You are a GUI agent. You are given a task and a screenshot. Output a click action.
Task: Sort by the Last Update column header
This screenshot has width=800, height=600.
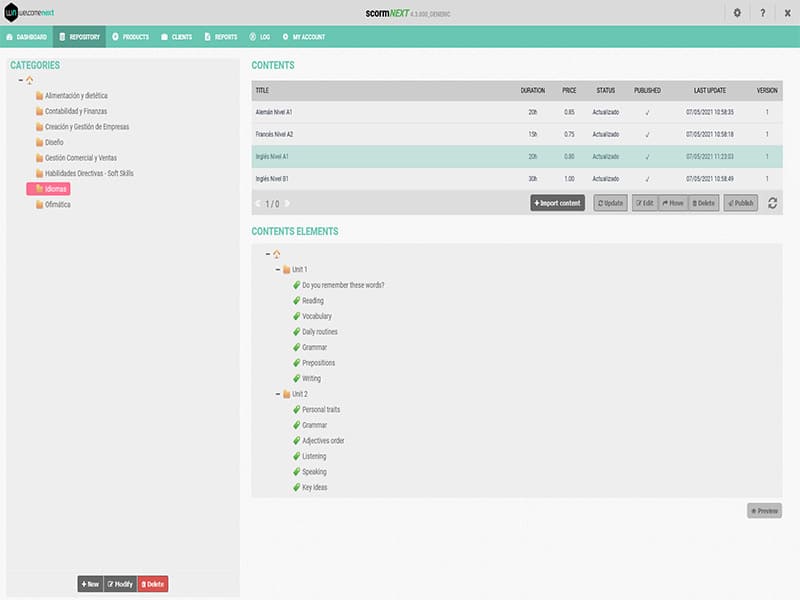pyautogui.click(x=710, y=90)
